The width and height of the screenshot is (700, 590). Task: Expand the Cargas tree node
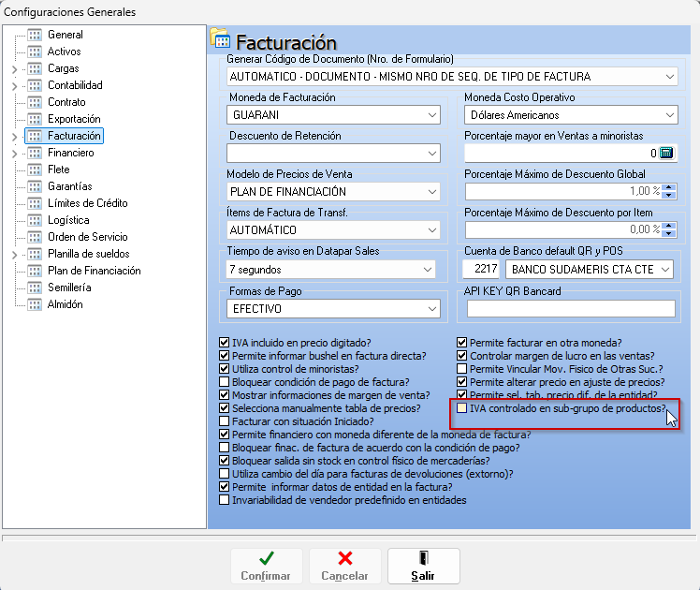click(x=14, y=69)
